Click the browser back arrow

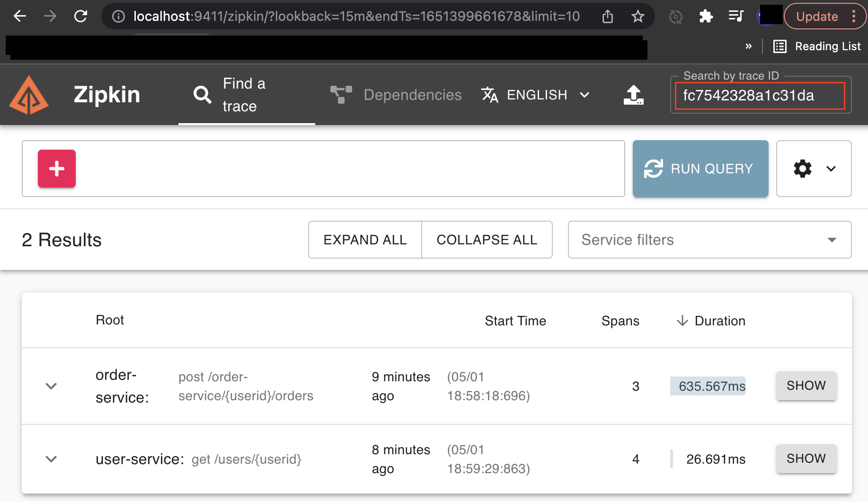pyautogui.click(x=20, y=16)
